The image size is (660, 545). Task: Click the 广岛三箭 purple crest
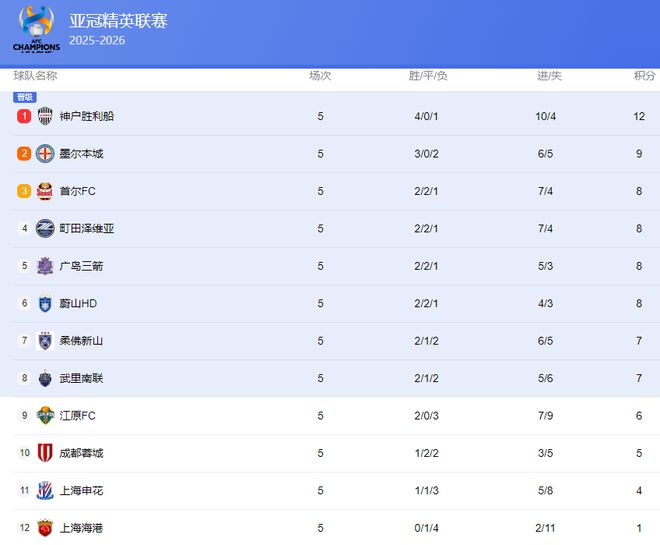click(x=45, y=266)
